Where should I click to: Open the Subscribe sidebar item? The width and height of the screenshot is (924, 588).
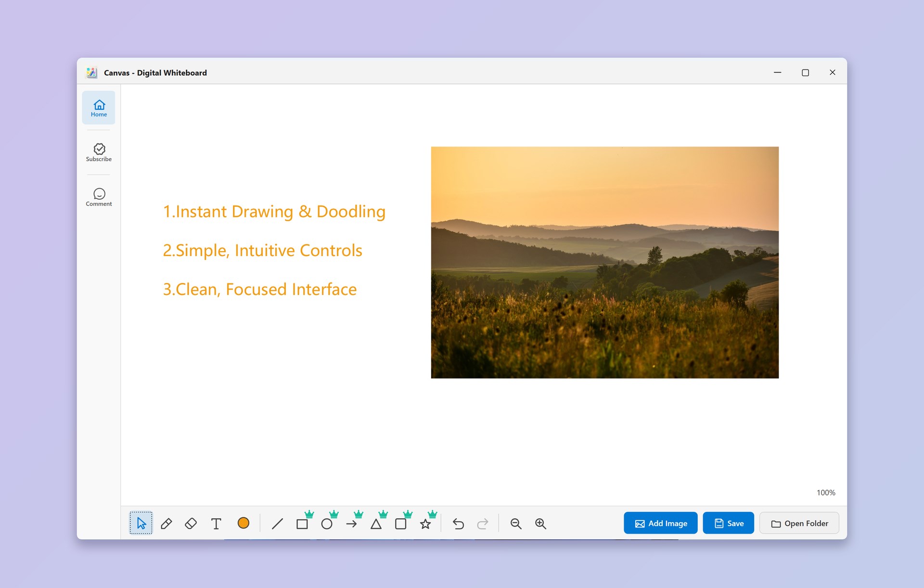click(99, 152)
